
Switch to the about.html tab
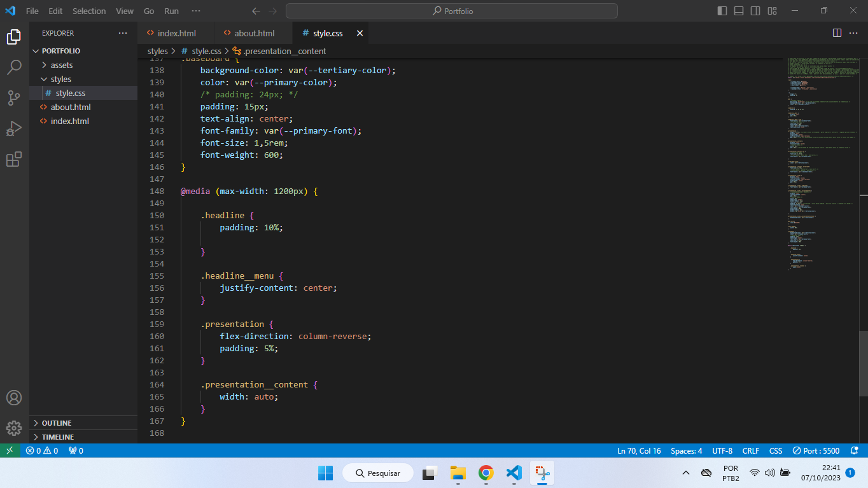pos(253,33)
